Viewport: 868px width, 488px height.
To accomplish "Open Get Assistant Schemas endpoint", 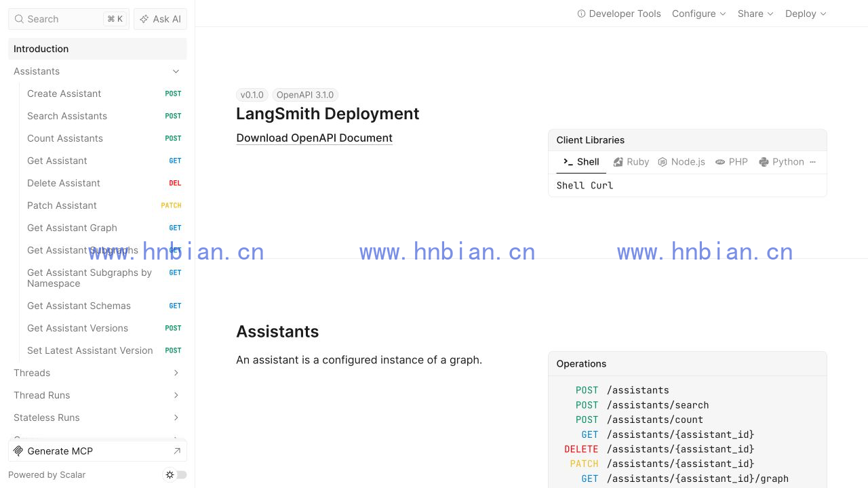I will point(104,306).
